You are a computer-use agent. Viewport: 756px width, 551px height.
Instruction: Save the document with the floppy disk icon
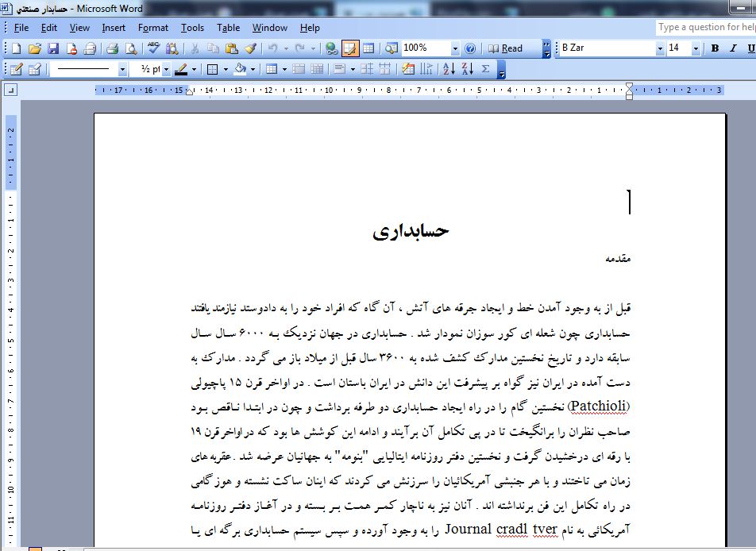coord(53,48)
